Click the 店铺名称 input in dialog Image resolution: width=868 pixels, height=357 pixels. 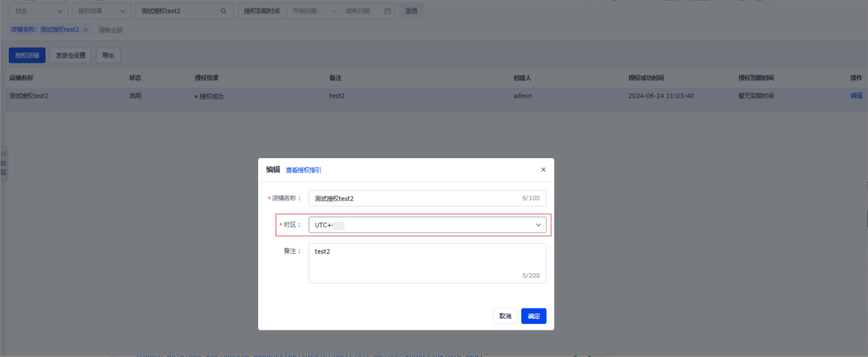tap(427, 198)
